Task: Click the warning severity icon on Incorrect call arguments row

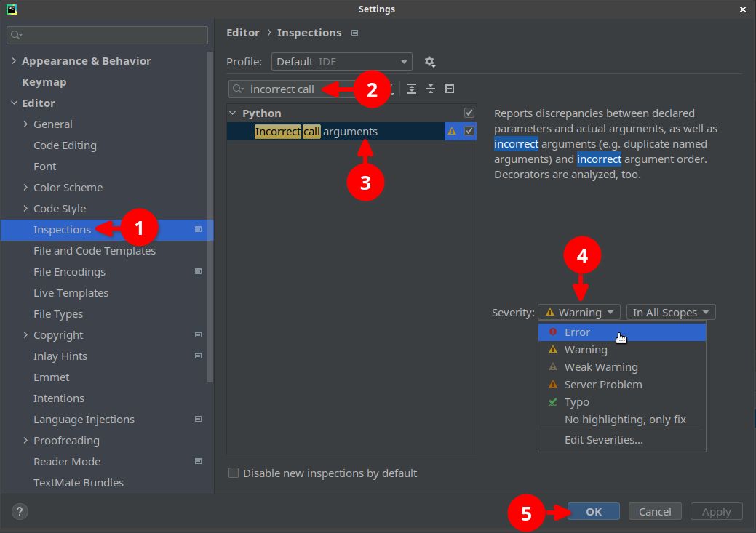Action: tap(452, 131)
